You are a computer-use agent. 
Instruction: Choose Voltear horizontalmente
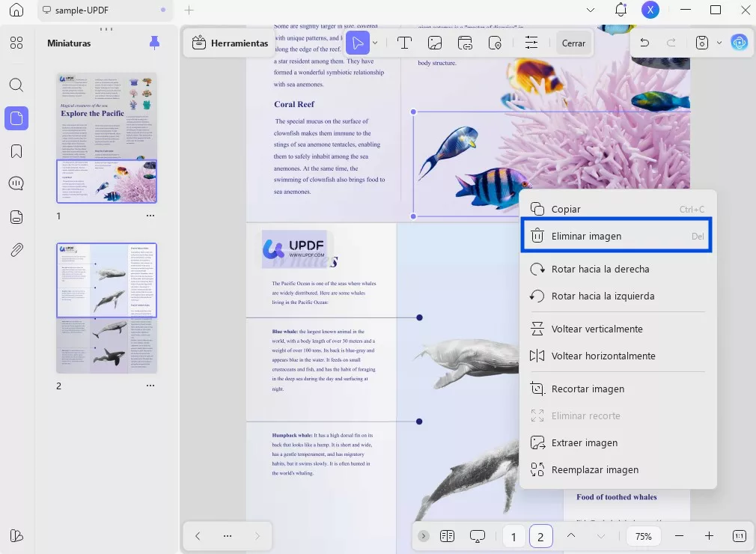[x=618, y=356]
